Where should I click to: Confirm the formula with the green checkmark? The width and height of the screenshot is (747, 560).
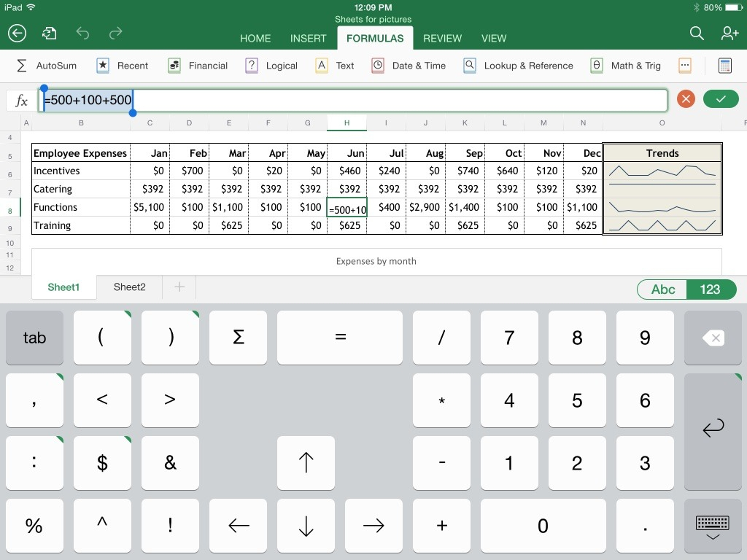click(x=721, y=98)
